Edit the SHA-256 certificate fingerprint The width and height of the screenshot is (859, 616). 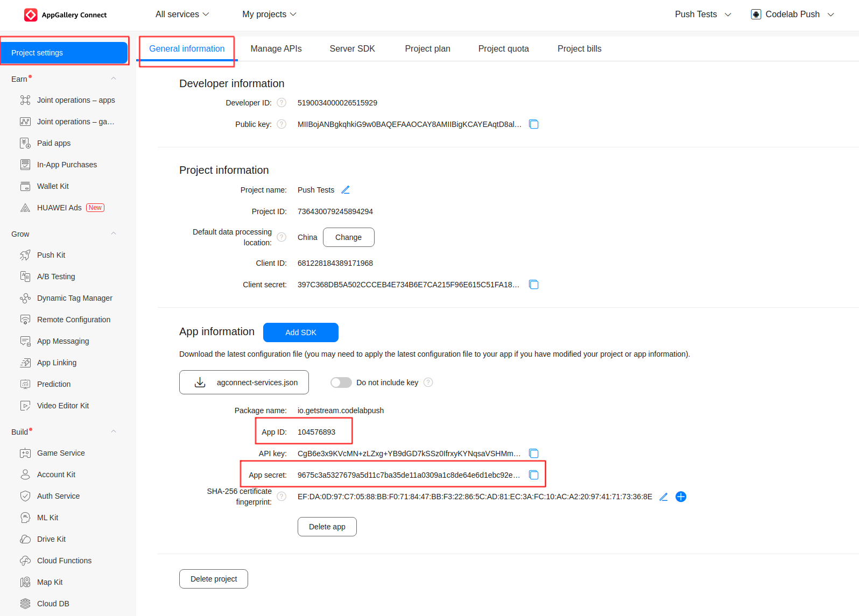[664, 497]
